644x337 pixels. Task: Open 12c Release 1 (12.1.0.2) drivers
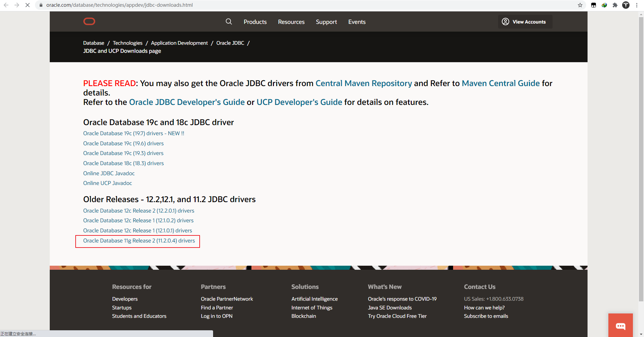tap(138, 220)
